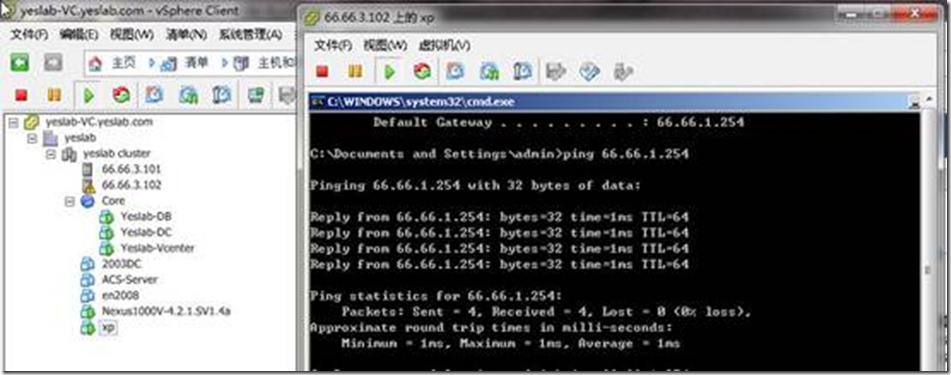
Task: Click 主页 home link in navigation bar
Action: click(x=123, y=63)
